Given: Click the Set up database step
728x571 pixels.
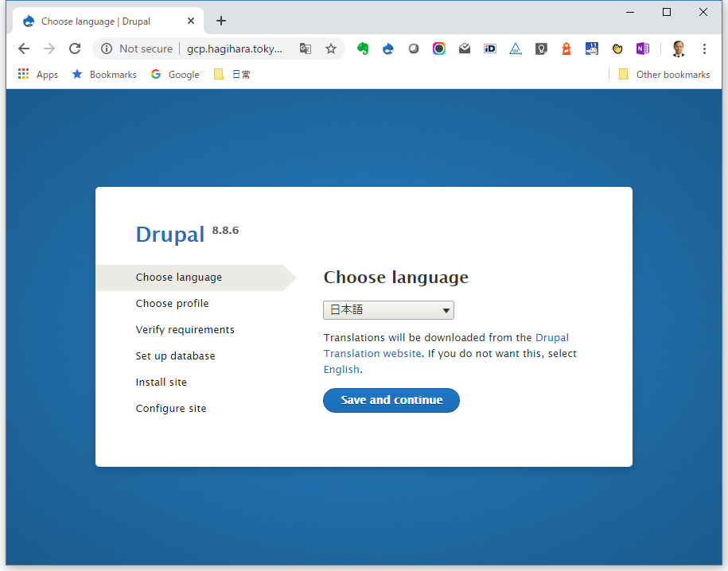Looking at the screenshot, I should pyautogui.click(x=176, y=356).
